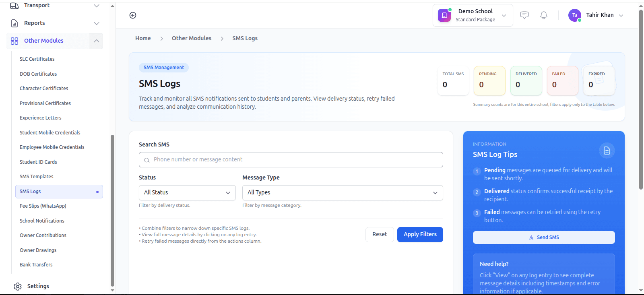Click the Apply Filters button
The width and height of the screenshot is (644, 295).
click(420, 235)
